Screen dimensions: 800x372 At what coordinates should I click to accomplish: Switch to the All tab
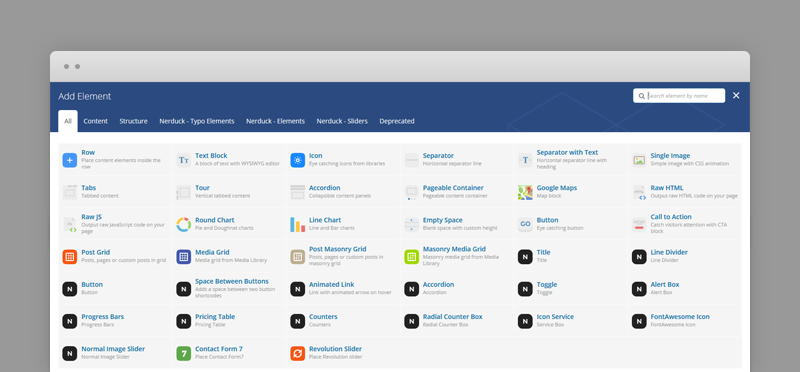point(68,121)
